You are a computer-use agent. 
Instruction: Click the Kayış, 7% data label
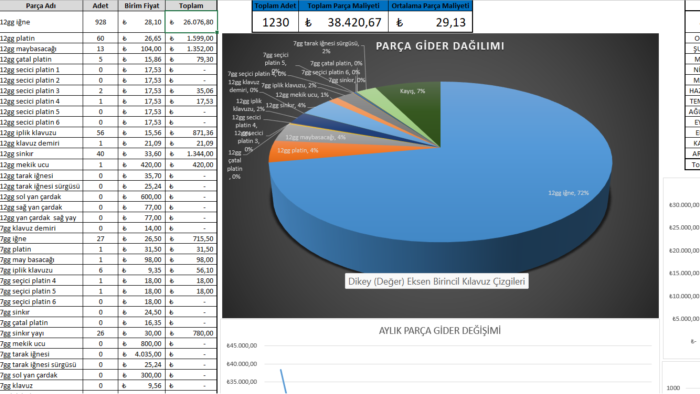tap(412, 91)
